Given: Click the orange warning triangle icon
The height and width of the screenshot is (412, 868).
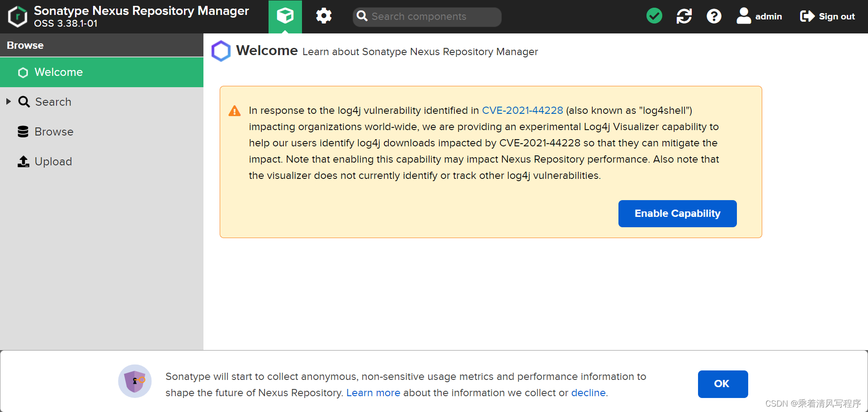Looking at the screenshot, I should 235,111.
